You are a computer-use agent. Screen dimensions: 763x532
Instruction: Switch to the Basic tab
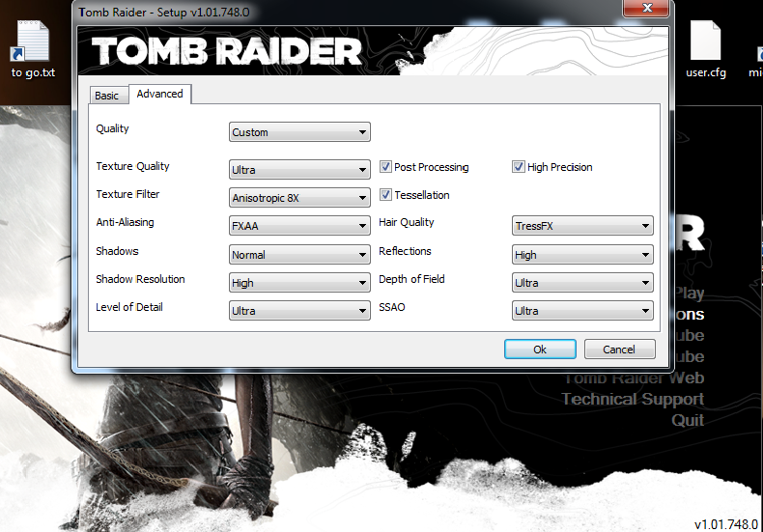[107, 96]
